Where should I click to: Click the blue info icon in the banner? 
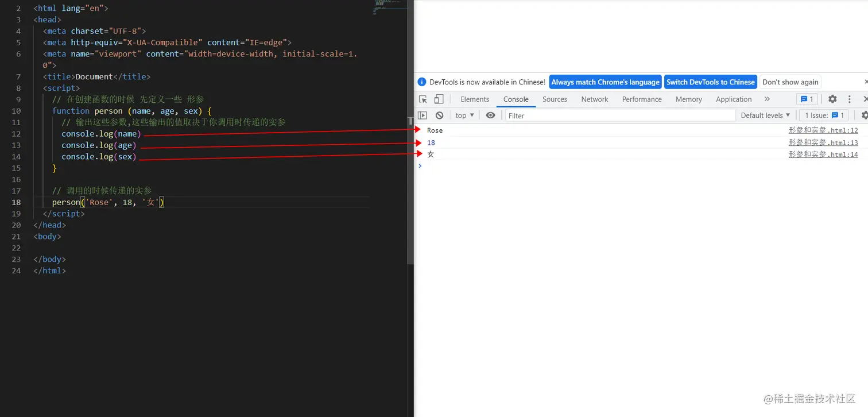(x=422, y=82)
